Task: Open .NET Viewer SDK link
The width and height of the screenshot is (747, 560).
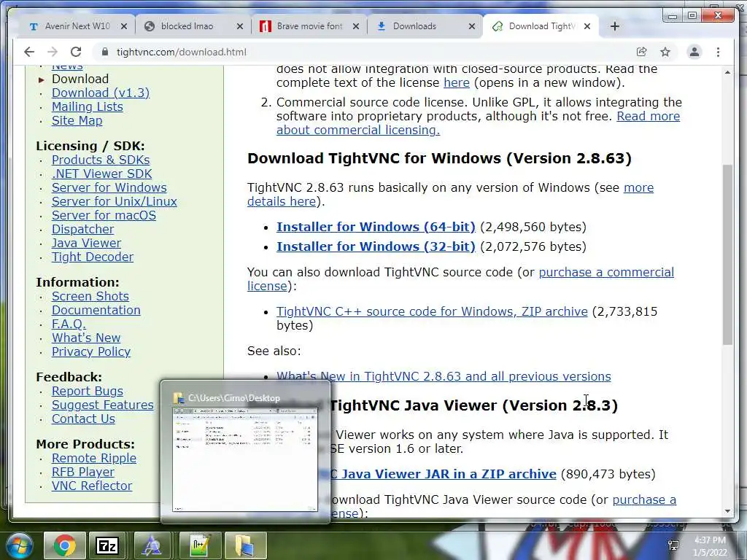Action: tap(102, 174)
